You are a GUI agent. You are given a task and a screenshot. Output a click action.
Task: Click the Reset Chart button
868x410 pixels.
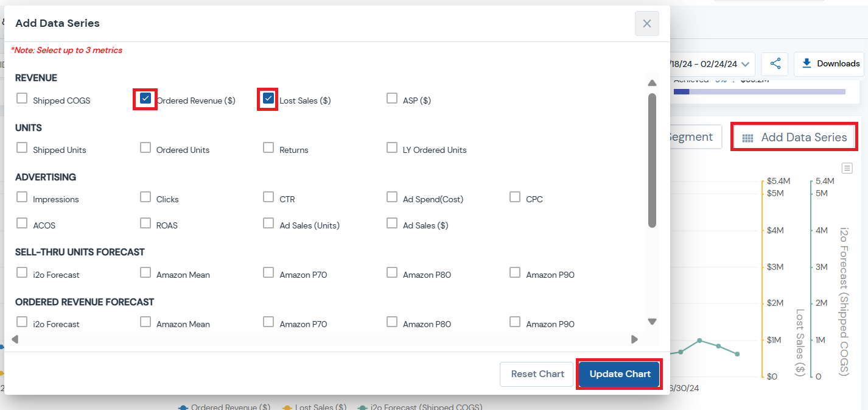point(537,374)
